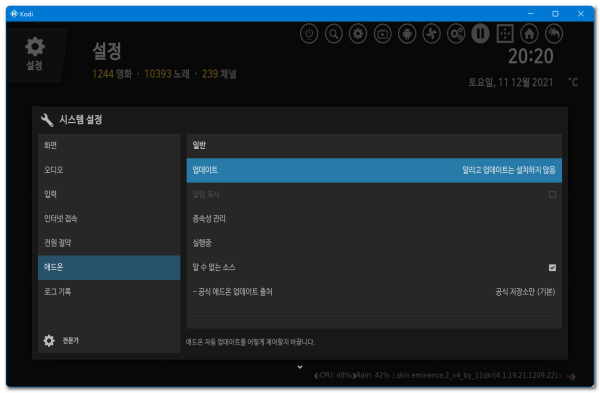Image resolution: width=600 pixels, height=393 pixels.
Task: Click the 전문가 settings-level gear icon
Action: tap(49, 341)
